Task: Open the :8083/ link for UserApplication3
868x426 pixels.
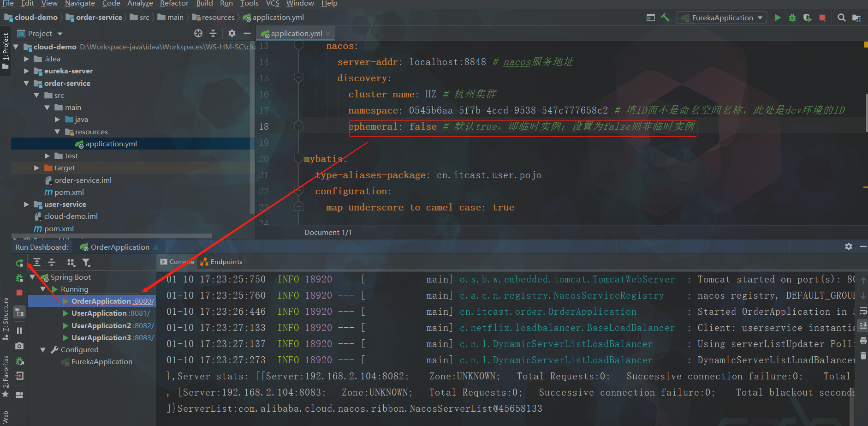Action: (143, 338)
